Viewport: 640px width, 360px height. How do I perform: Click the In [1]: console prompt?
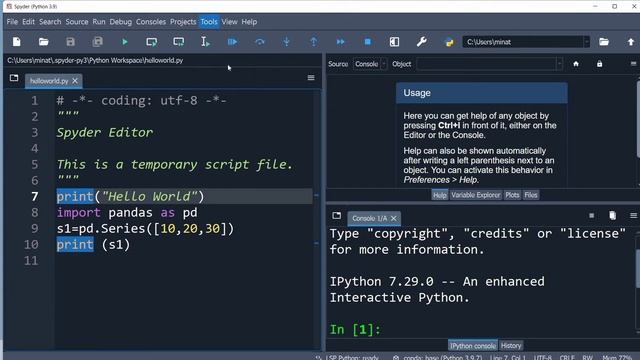click(355, 329)
